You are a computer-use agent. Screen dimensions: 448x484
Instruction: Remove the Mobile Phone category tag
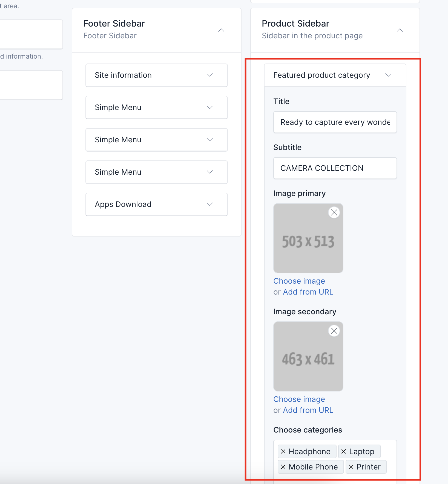283,467
